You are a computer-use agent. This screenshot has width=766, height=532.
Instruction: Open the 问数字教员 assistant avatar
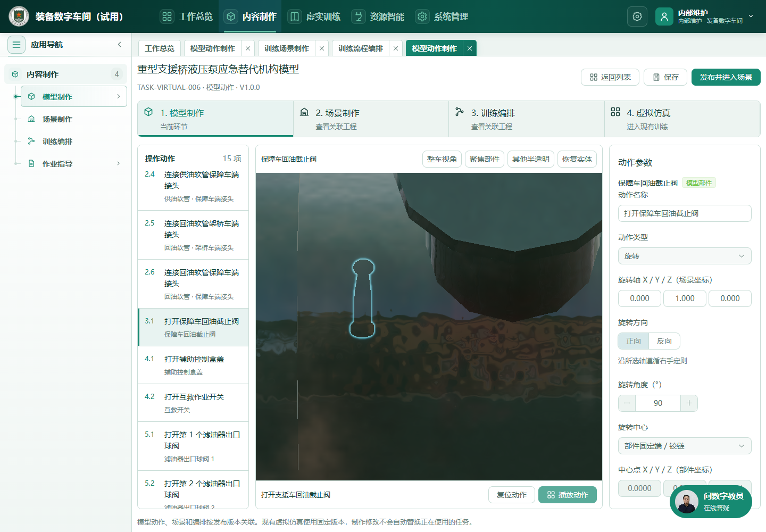click(x=687, y=502)
